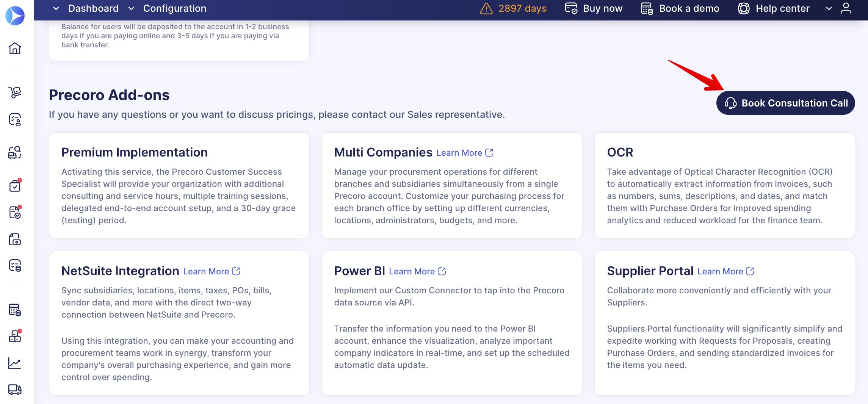Open the document-with-camera icon in sidebar
Image resolution: width=868 pixels, height=404 pixels.
click(15, 239)
